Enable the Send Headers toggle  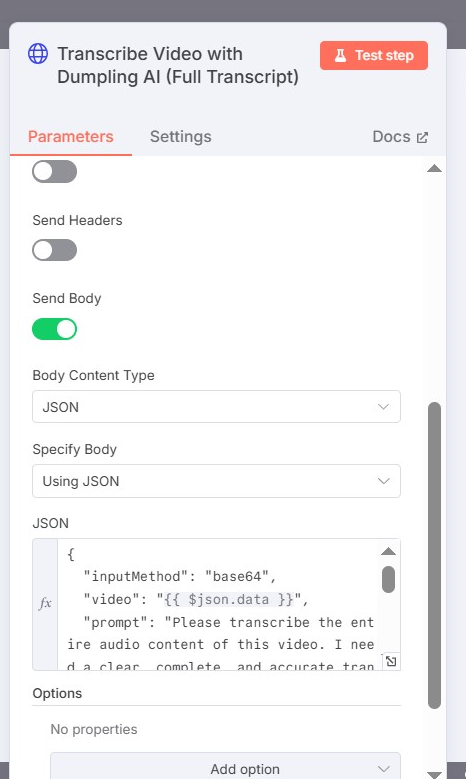coord(55,250)
